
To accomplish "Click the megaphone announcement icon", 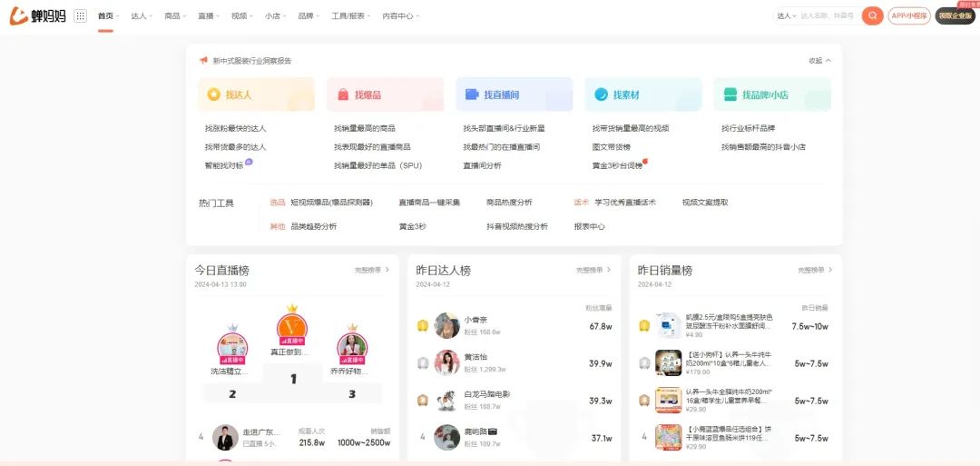I will [203, 61].
